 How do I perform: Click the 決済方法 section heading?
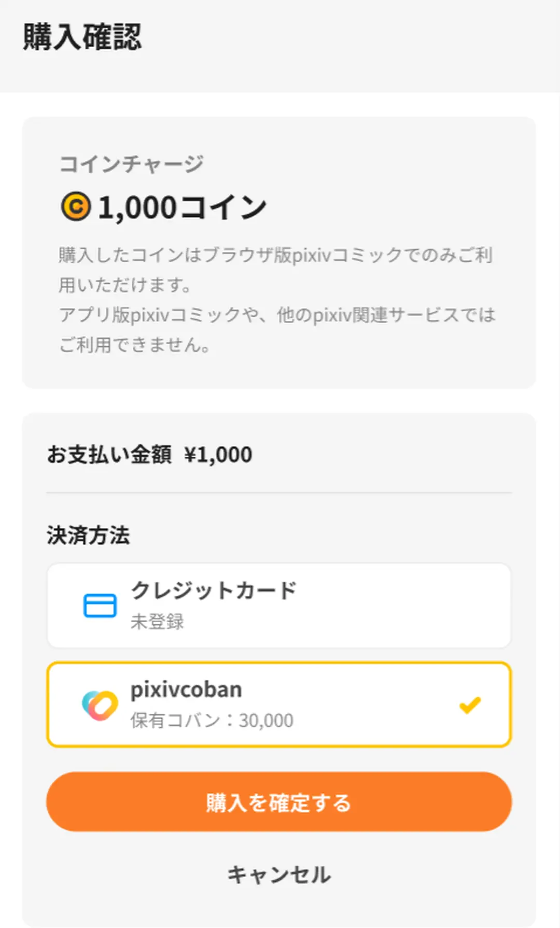(x=88, y=535)
